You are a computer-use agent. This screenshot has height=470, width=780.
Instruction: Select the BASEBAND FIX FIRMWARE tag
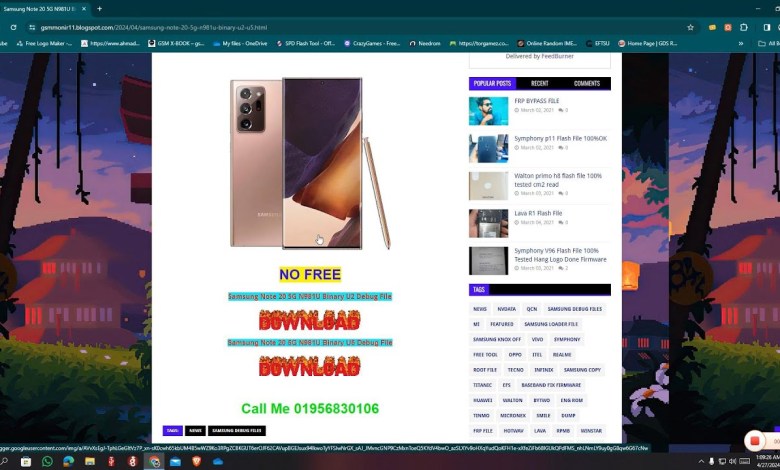pos(551,385)
